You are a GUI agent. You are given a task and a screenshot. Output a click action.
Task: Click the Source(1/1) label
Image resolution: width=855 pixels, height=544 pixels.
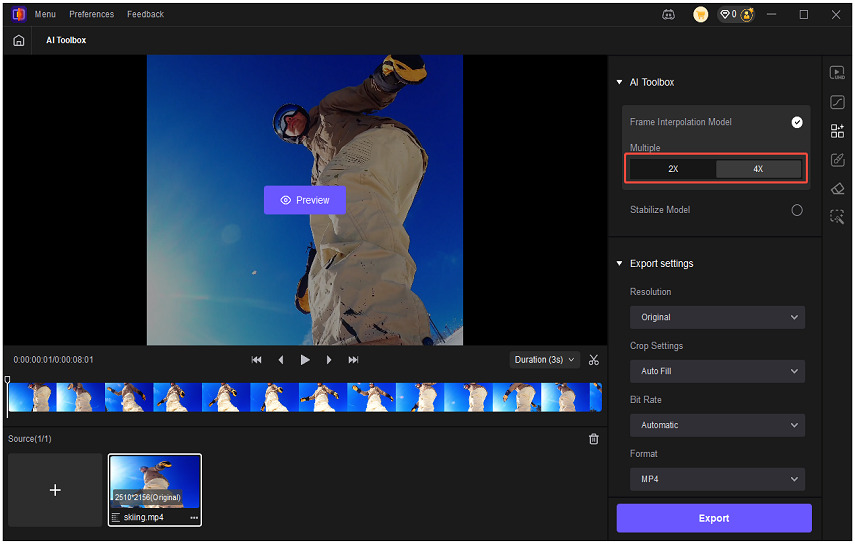click(x=30, y=439)
